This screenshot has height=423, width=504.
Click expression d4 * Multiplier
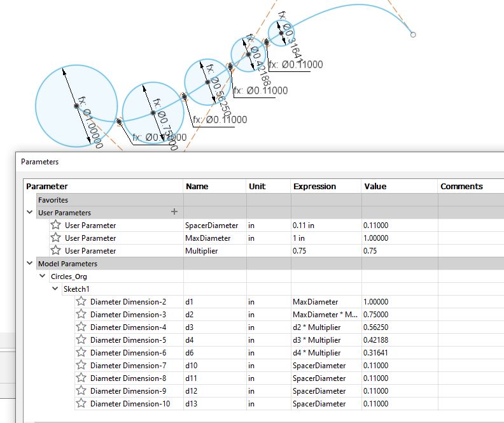click(x=317, y=353)
